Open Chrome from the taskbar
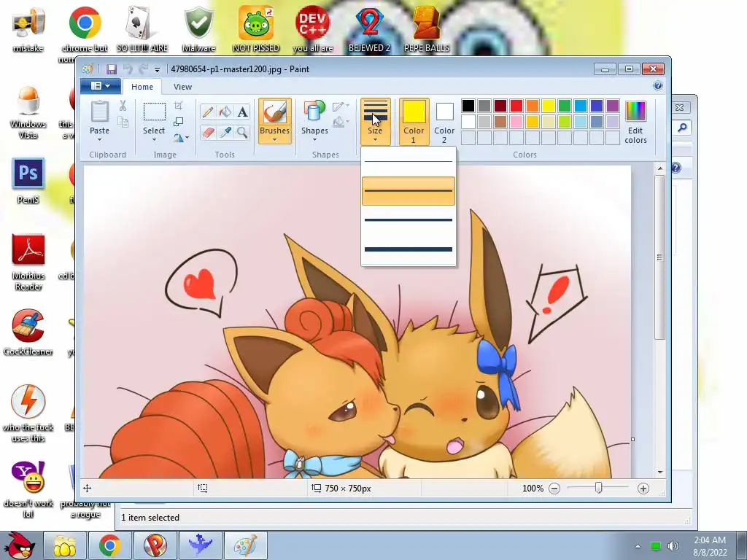This screenshot has width=747, height=560. (109, 545)
